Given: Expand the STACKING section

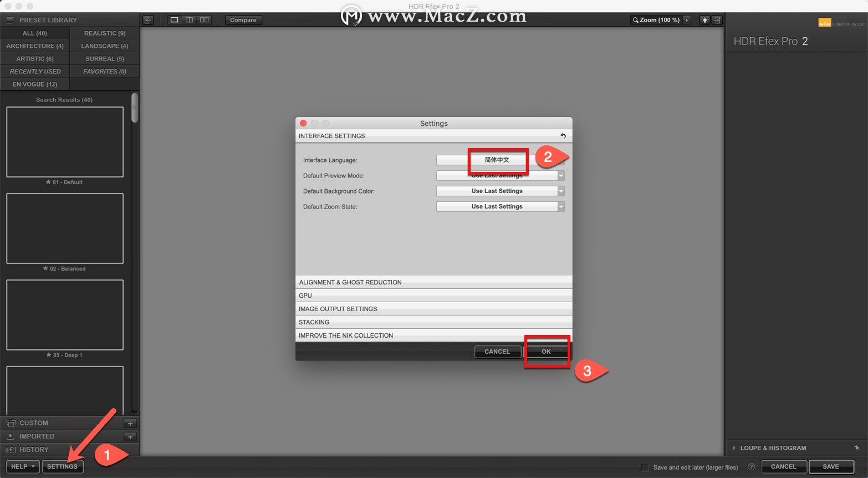Looking at the screenshot, I should click(x=433, y=322).
